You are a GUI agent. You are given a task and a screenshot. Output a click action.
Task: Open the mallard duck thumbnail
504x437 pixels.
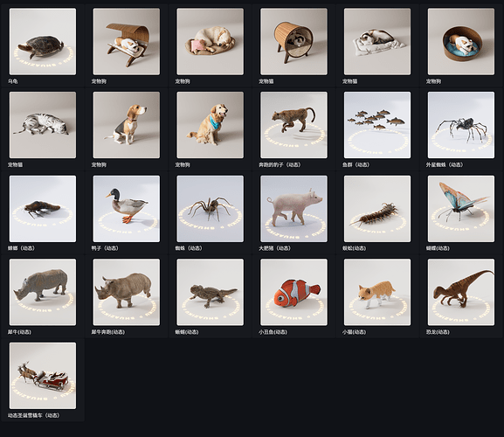click(x=127, y=209)
